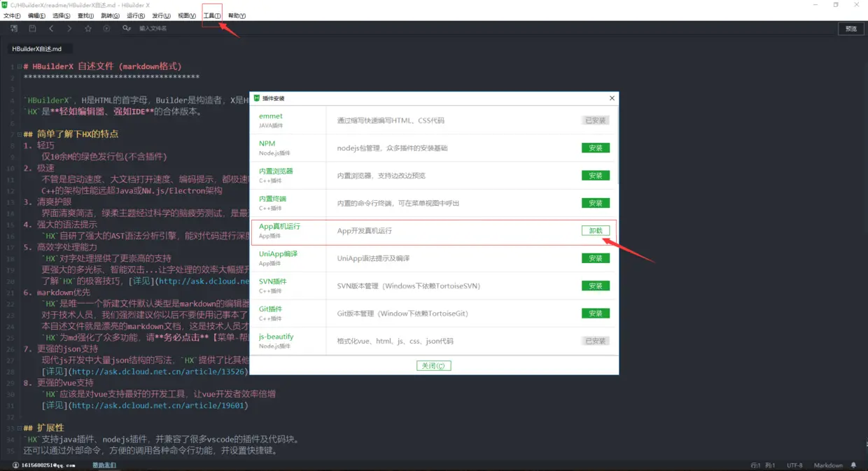Click the 关闭(C) button in plugin dialog
This screenshot has width=868, height=471.
pos(433,365)
